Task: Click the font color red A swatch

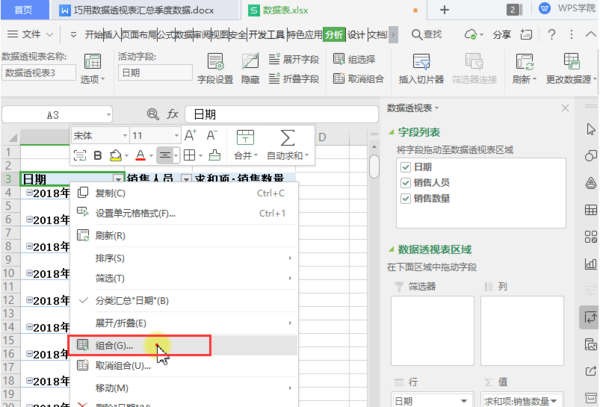Action: 138,155
